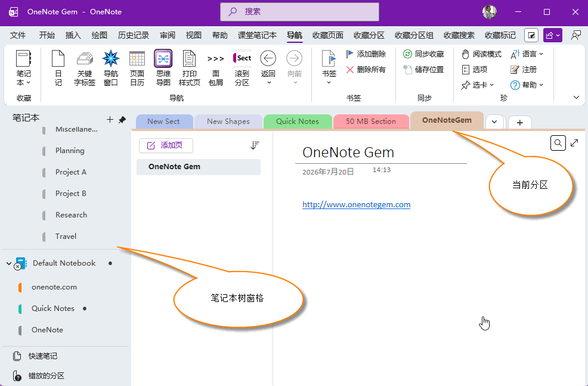
Task: Select the OneNote Gem page in list
Action: click(199, 167)
